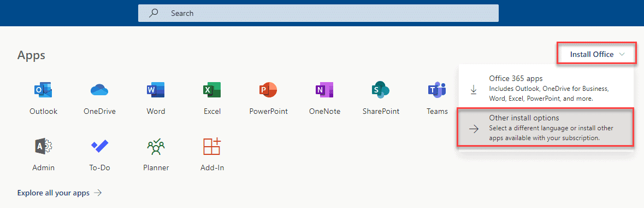
Task: Click the Word label under its icon
Action: pos(156,111)
